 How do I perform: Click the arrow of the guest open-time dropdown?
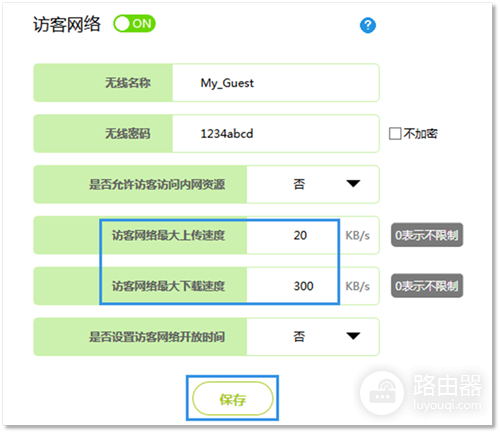(353, 336)
